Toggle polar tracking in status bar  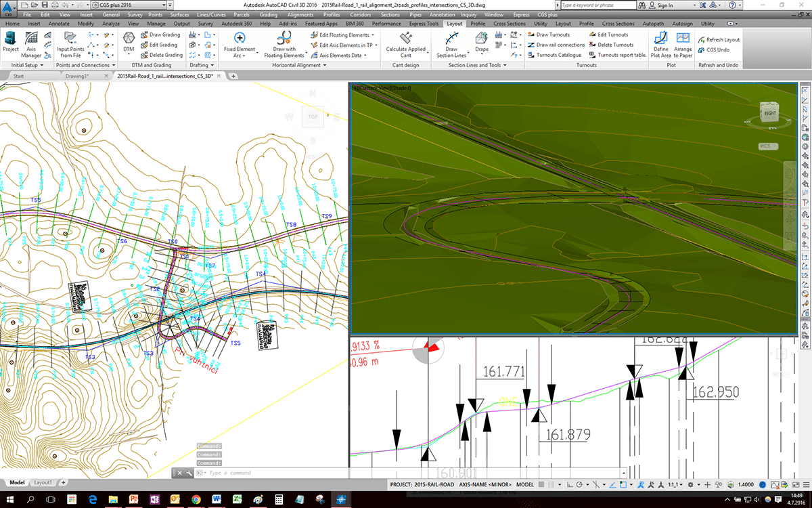click(581, 485)
